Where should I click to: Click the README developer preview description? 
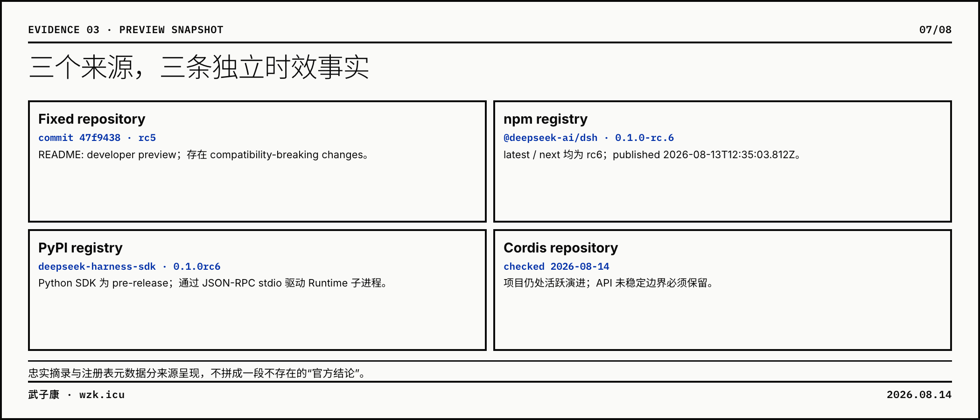coord(203,155)
